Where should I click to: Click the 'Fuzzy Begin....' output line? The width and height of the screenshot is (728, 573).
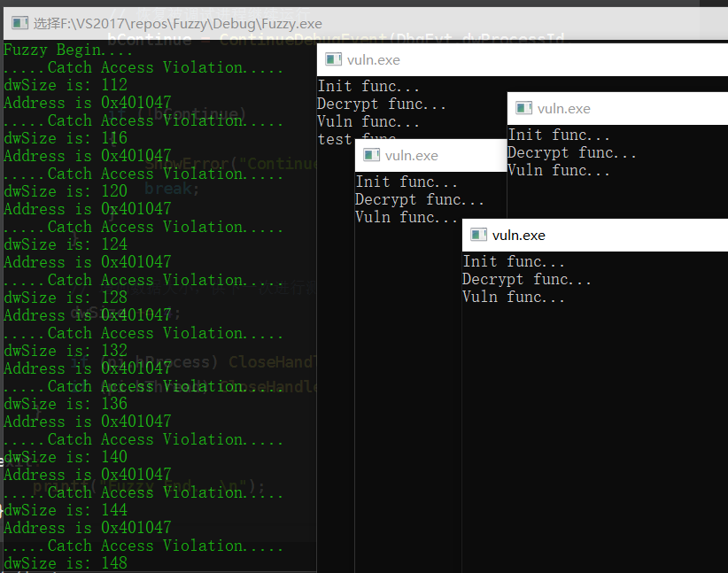click(68, 50)
